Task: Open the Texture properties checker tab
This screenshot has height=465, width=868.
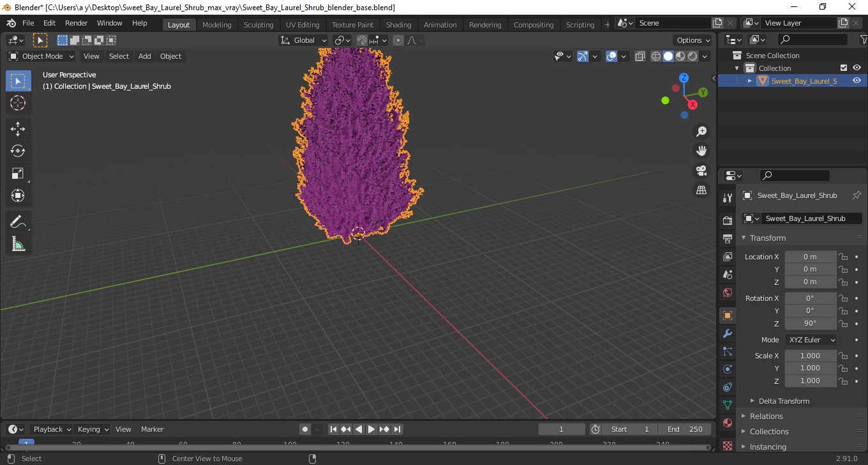Action: coord(727,445)
